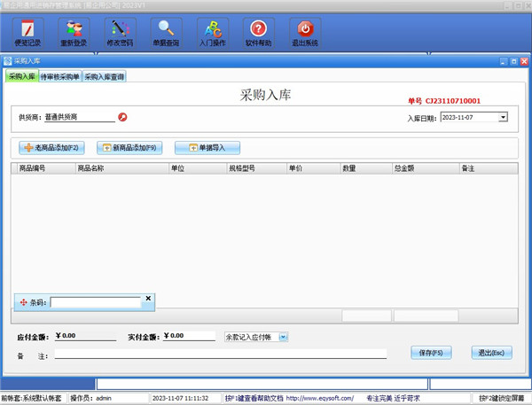Minimize the 采购入库 child window

pos(504,61)
